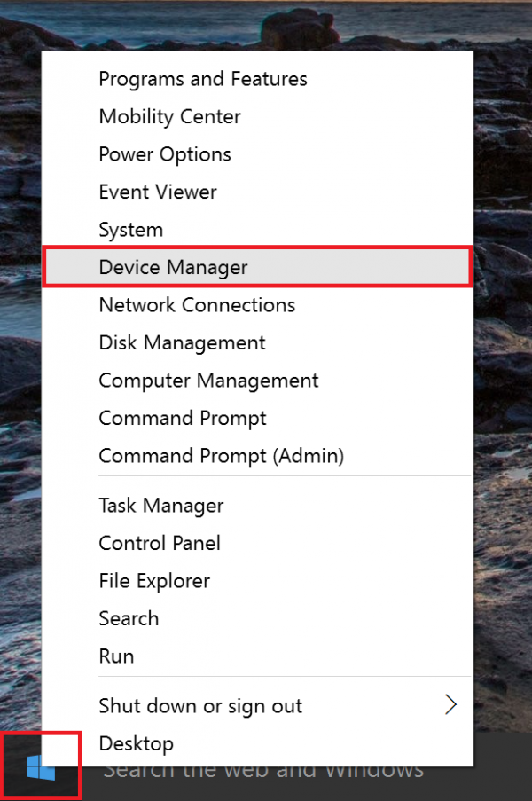The height and width of the screenshot is (801, 532).
Task: Launch Disk Management
Action: pyautogui.click(x=182, y=342)
